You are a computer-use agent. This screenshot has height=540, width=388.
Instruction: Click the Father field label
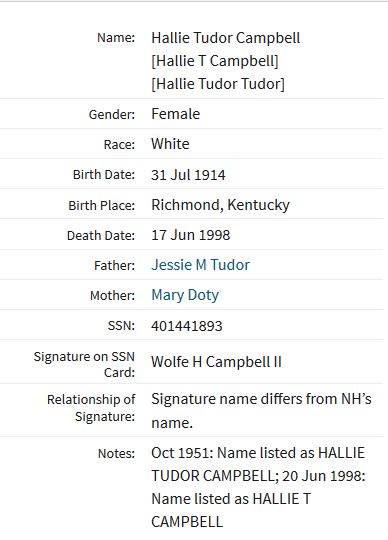coord(114,266)
